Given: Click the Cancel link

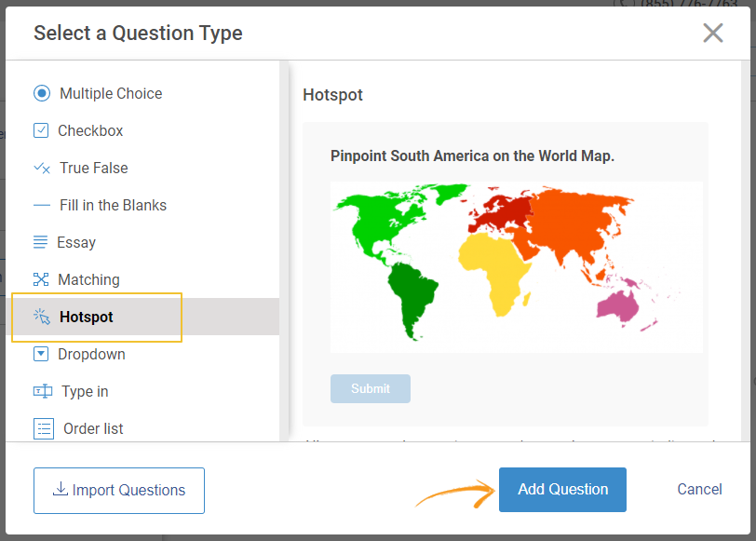Looking at the screenshot, I should [699, 489].
